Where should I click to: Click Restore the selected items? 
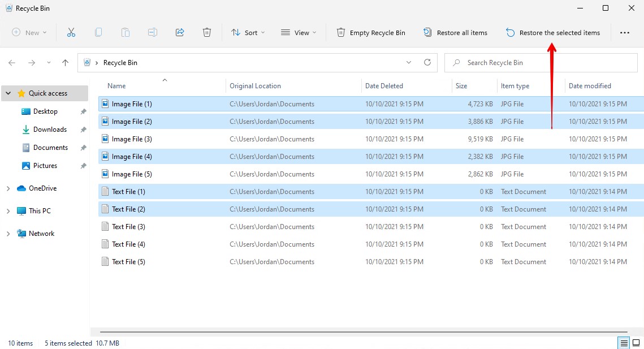pos(553,32)
